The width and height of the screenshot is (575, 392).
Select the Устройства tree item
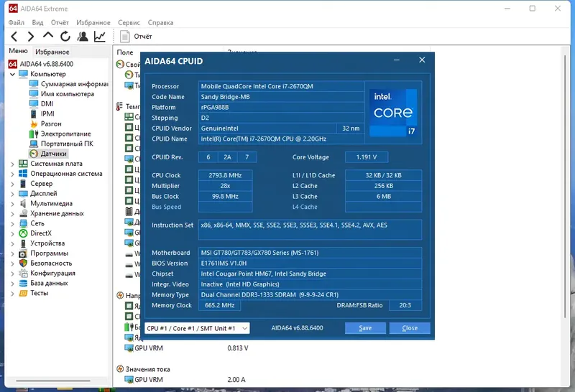pyautogui.click(x=47, y=243)
